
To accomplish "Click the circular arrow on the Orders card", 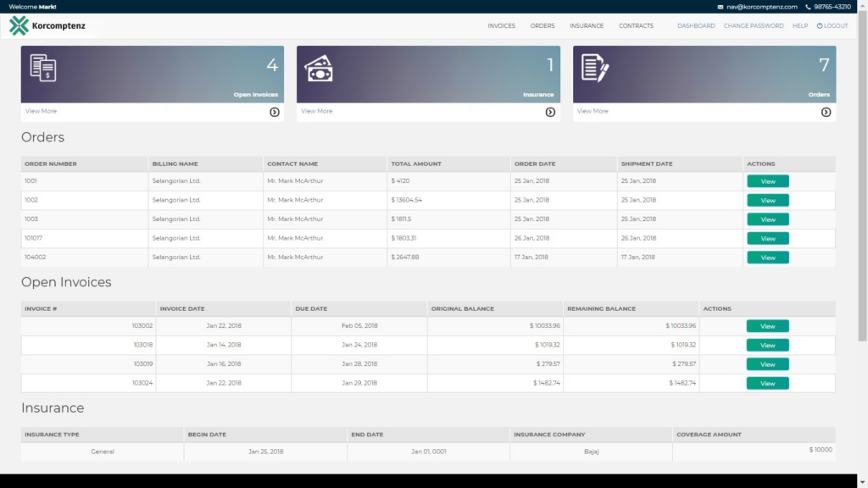I will click(826, 111).
